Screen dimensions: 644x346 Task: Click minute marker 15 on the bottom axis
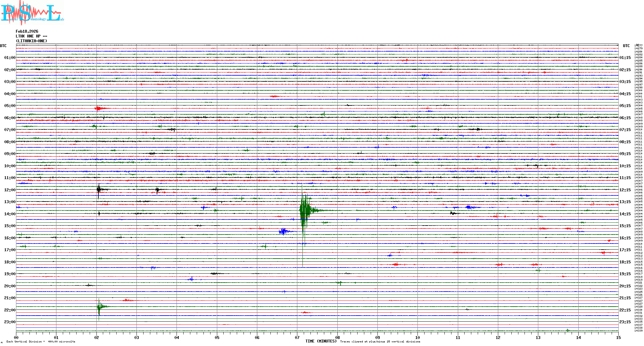618,337
